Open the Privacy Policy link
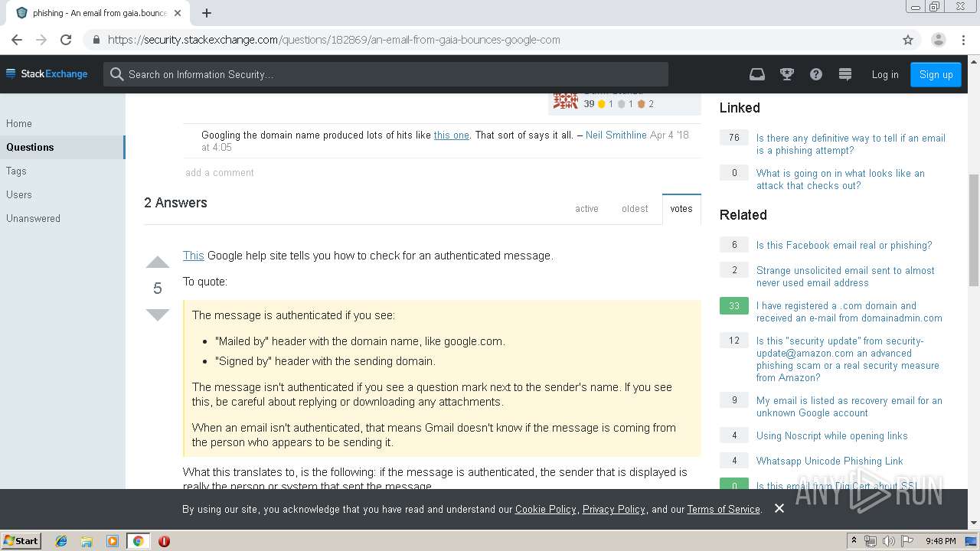The height and width of the screenshot is (551, 980). pyautogui.click(x=614, y=509)
